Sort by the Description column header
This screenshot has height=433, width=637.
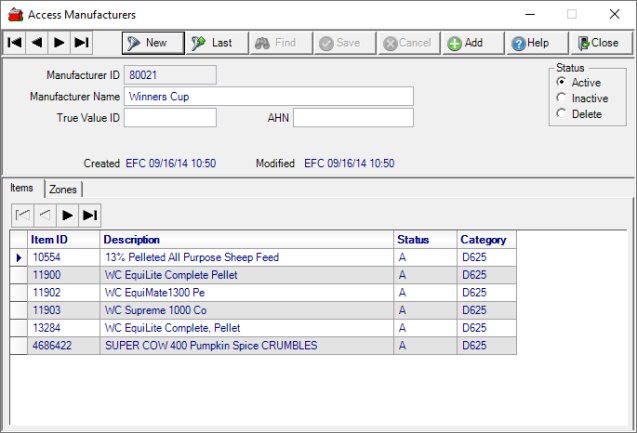[247, 239]
